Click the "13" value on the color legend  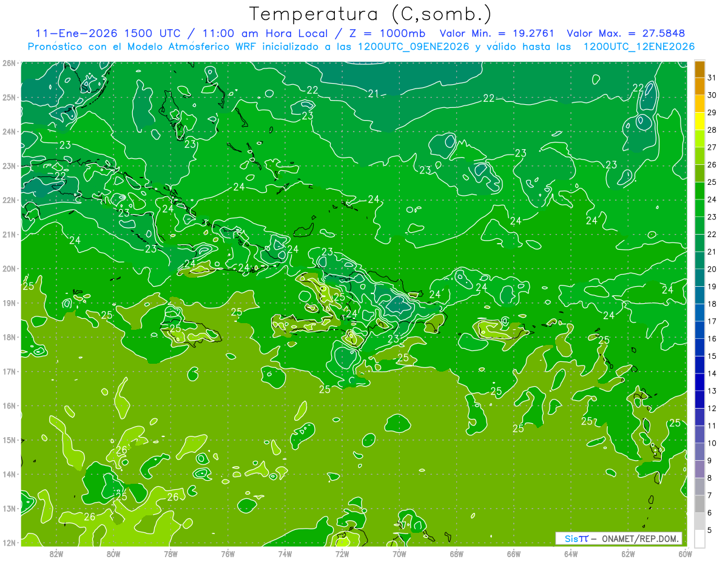712,391
